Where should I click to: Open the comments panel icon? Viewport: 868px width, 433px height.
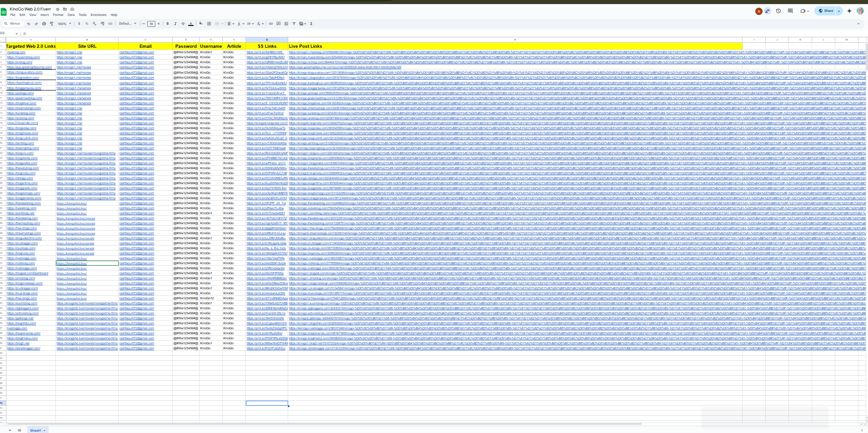click(x=790, y=11)
